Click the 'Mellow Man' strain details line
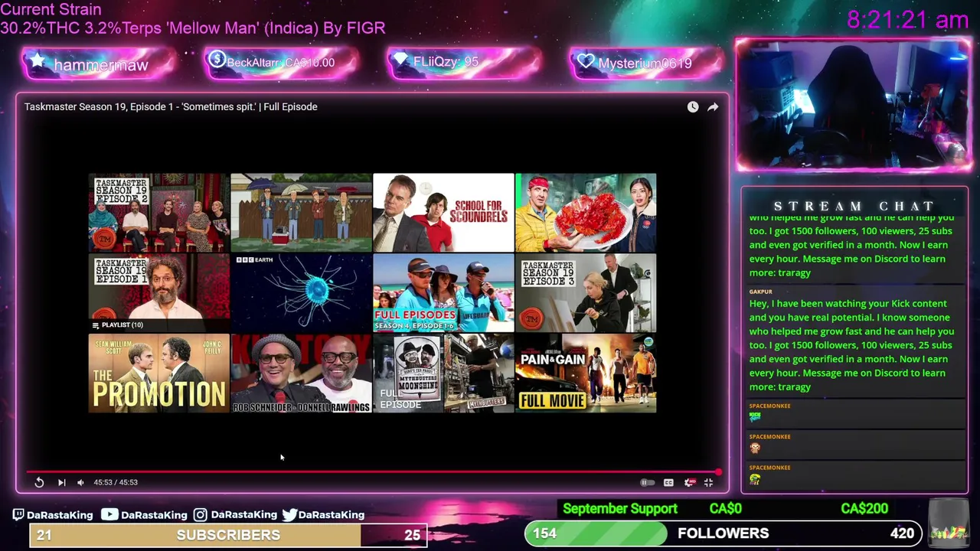Image resolution: width=980 pixels, height=551 pixels. (x=193, y=28)
